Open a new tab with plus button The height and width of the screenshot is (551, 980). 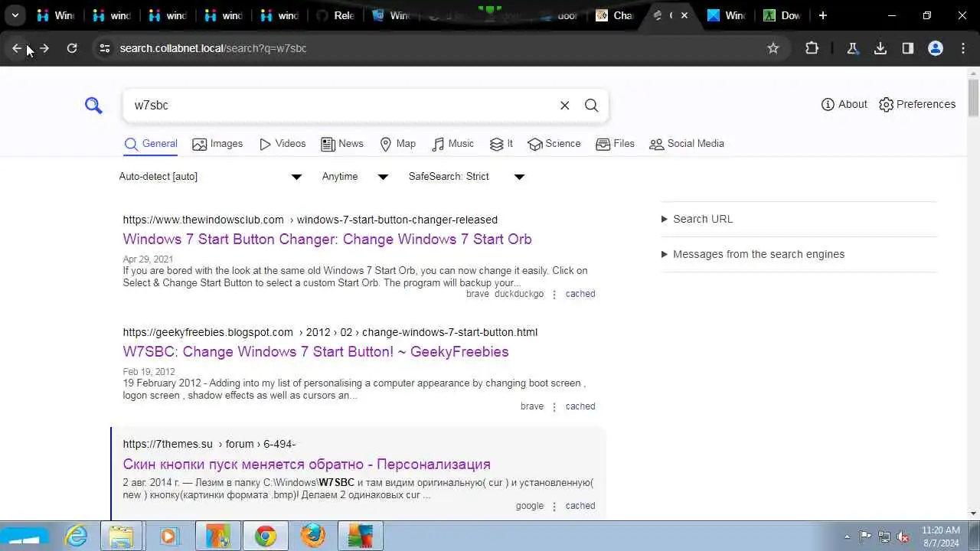pyautogui.click(x=823, y=15)
